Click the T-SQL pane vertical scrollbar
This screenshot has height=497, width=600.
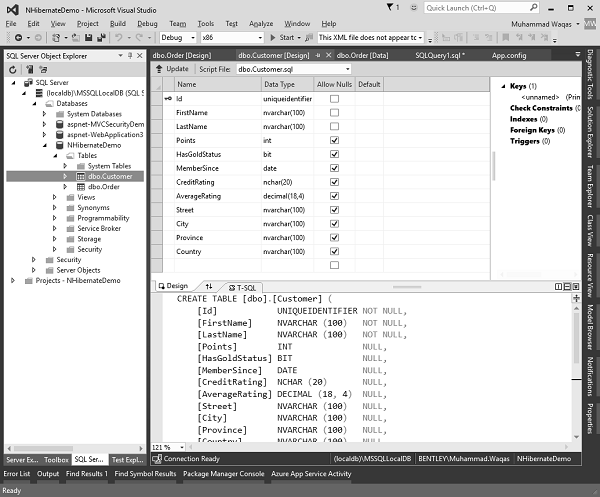576,374
